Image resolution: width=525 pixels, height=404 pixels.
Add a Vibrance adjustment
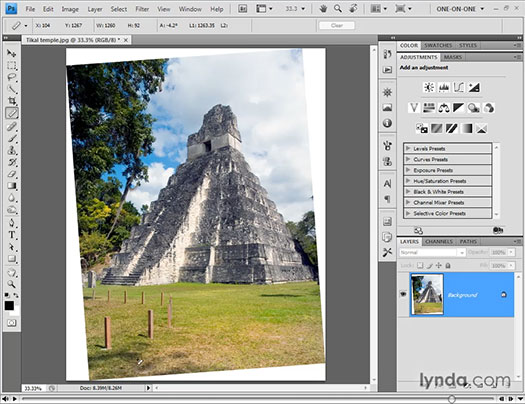coord(414,108)
